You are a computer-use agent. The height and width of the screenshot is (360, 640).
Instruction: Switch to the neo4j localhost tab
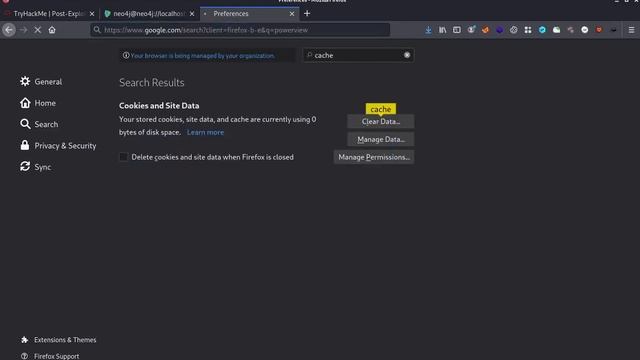coord(149,13)
